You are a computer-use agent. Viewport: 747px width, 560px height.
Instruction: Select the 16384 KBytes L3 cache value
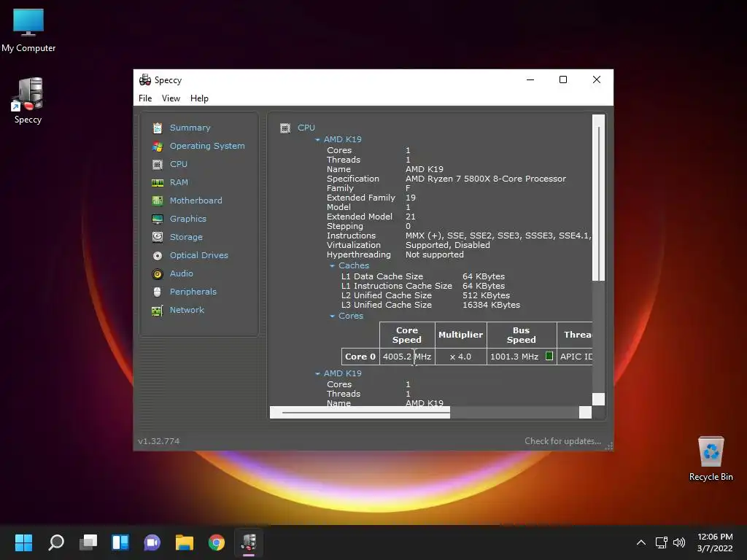click(x=491, y=306)
